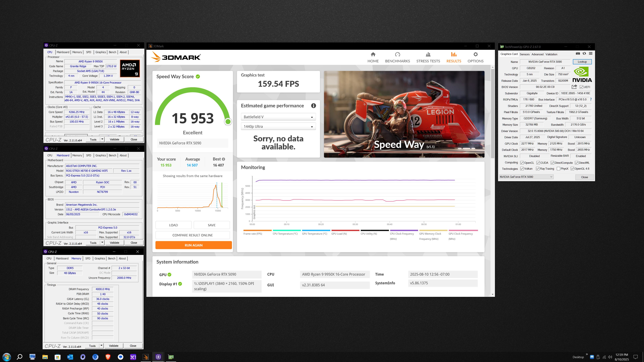Open Tools dropdown arrow in Memory CPU-Z window
The image size is (644, 362).
(101, 346)
